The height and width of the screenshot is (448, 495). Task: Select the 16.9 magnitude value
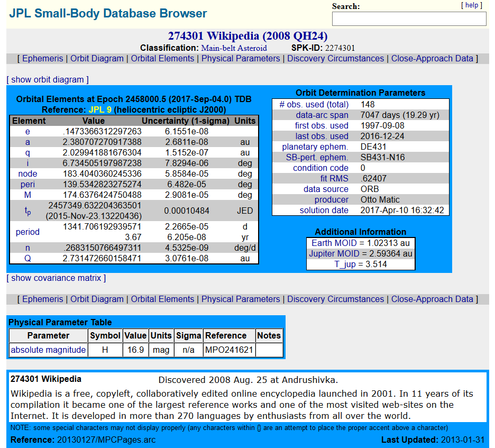pos(136,350)
